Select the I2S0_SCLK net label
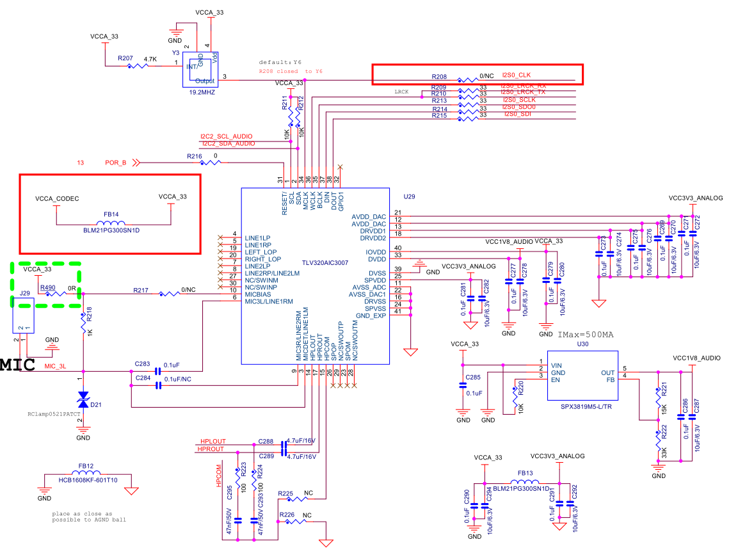The height and width of the screenshot is (560, 738). (x=519, y=100)
